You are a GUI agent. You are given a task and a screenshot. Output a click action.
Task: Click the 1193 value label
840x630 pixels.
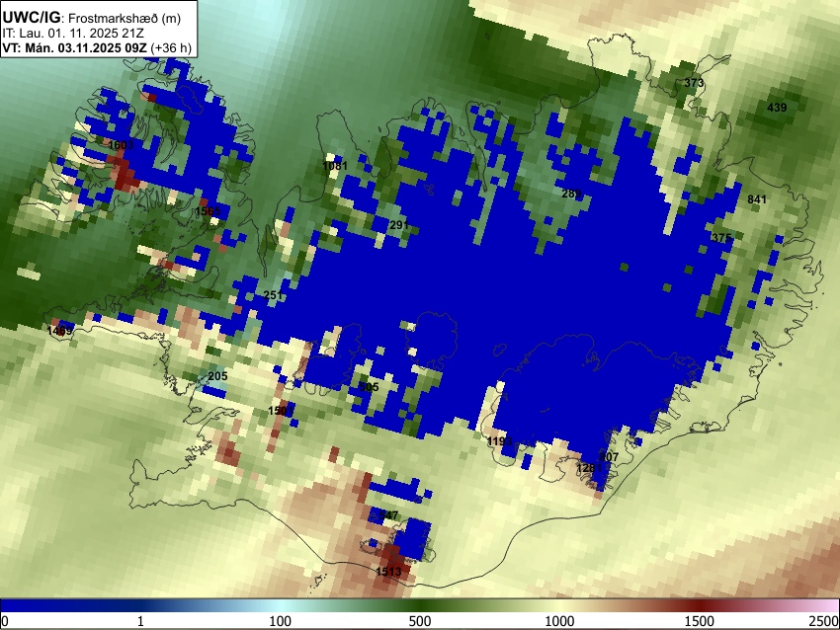[500, 441]
